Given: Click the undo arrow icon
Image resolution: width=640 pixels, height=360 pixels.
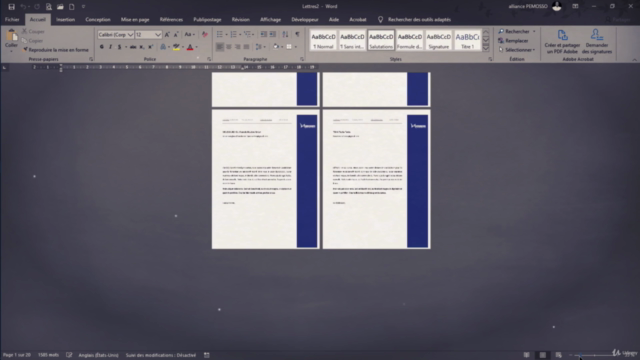Looking at the screenshot, I should pos(23,7).
